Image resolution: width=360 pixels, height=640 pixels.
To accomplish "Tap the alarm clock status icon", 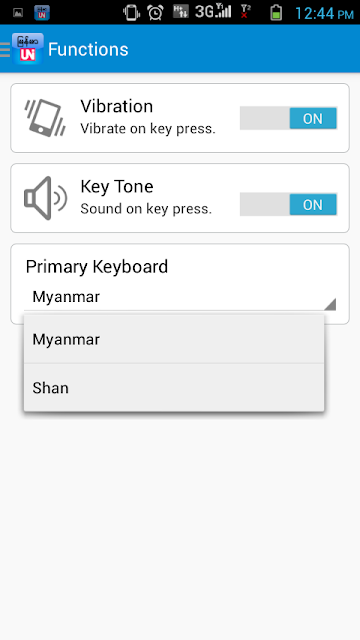I will click(x=156, y=12).
